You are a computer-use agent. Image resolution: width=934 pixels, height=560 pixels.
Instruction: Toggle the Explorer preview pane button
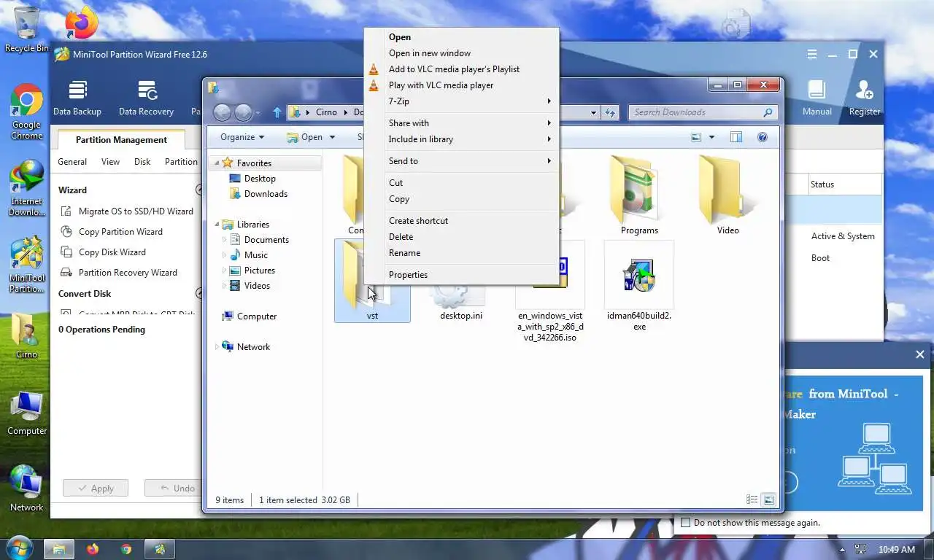(736, 137)
